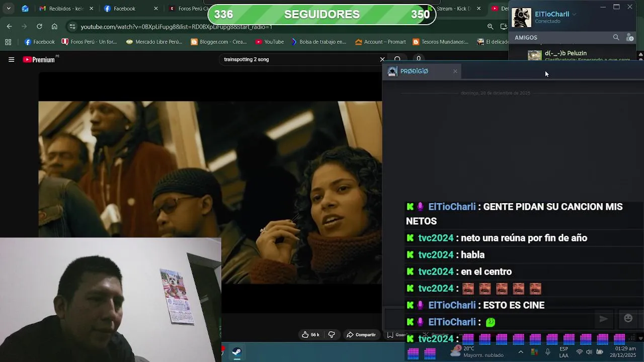The image size is (644, 362).
Task: Install app icon in address bar
Action: [504, 27]
